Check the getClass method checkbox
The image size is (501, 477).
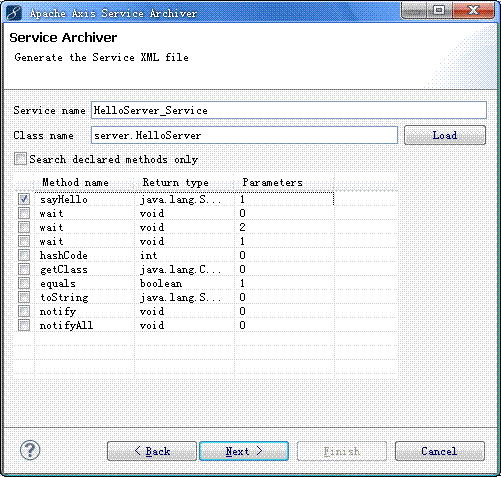point(24,269)
